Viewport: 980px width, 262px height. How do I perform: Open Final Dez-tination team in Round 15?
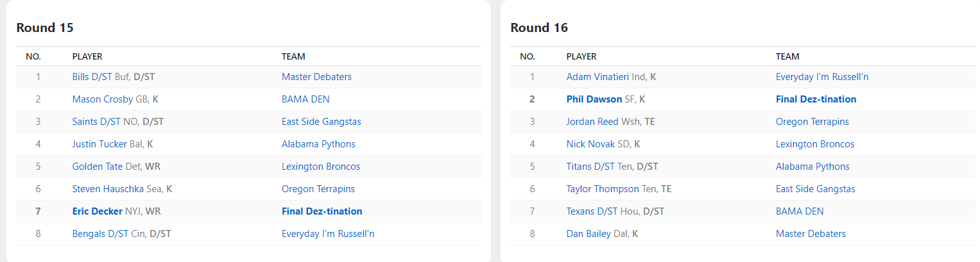[x=322, y=211]
